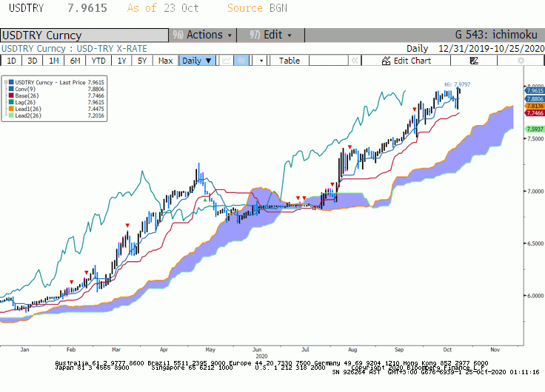Image resolution: width=545 pixels, height=392 pixels.
Task: Select the 6M range tab
Action: [x=75, y=61]
